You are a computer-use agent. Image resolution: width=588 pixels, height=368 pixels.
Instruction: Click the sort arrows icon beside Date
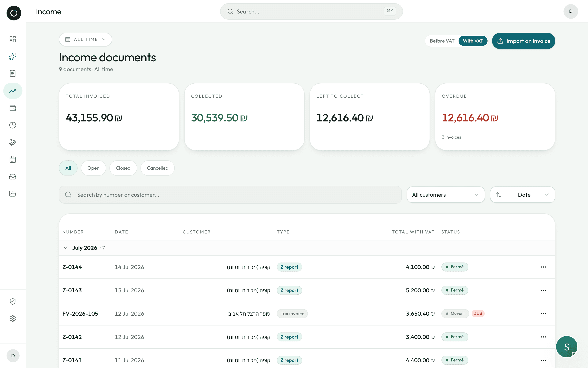click(499, 195)
